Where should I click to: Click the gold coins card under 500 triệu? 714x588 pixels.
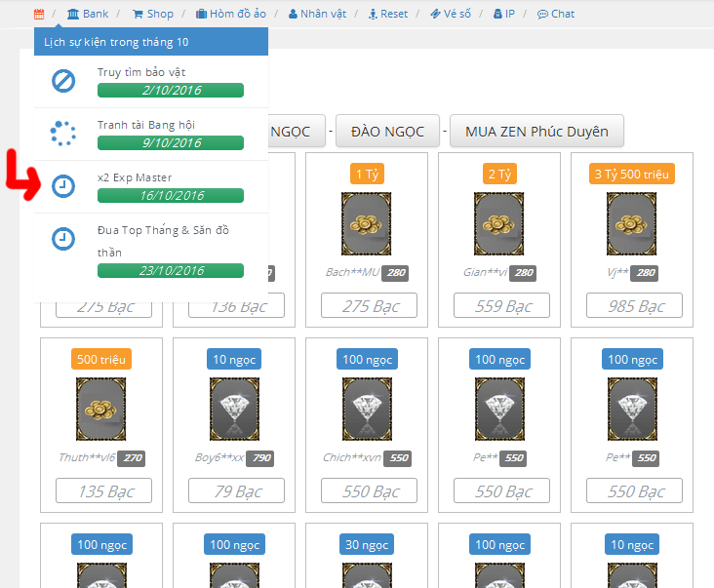pyautogui.click(x=101, y=409)
